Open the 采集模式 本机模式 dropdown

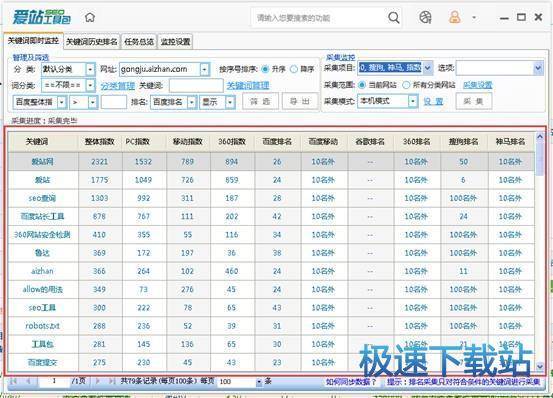coord(413,101)
